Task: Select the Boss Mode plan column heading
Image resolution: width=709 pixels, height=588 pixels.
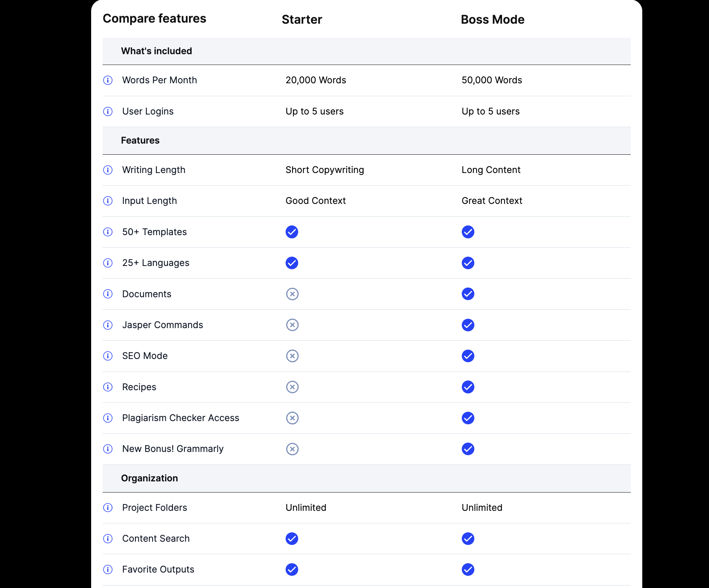Action: [x=492, y=19]
